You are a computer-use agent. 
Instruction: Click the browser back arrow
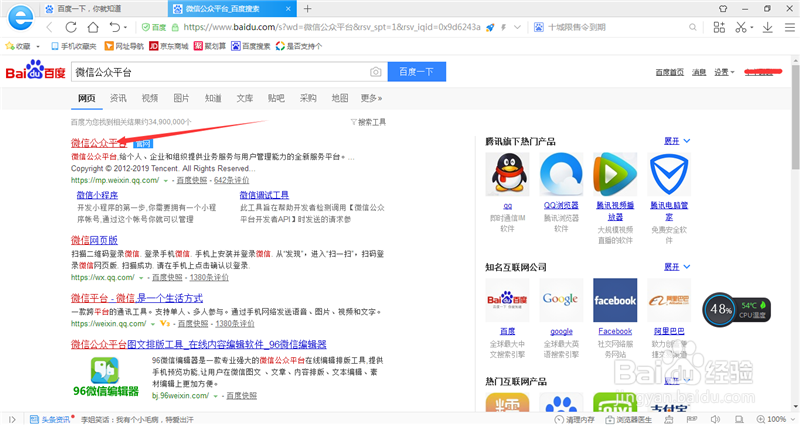(49, 28)
